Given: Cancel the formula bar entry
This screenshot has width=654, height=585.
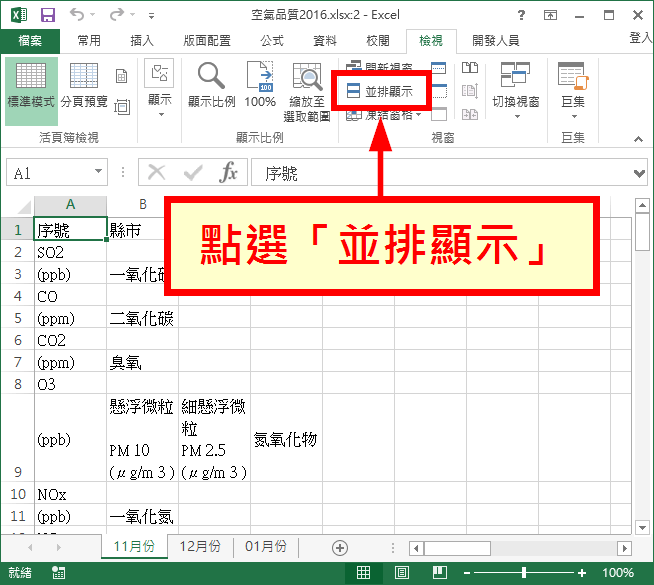Looking at the screenshot, I should [157, 172].
